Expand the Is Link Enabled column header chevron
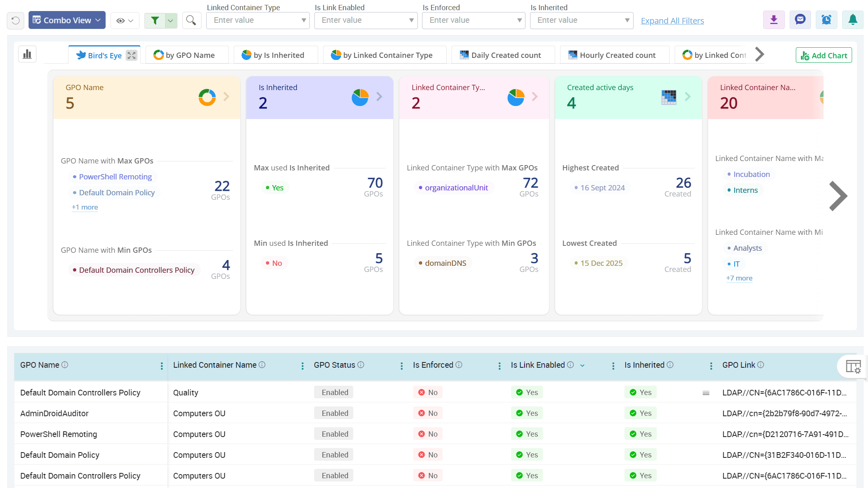This screenshot has height=488, width=868. [582, 365]
